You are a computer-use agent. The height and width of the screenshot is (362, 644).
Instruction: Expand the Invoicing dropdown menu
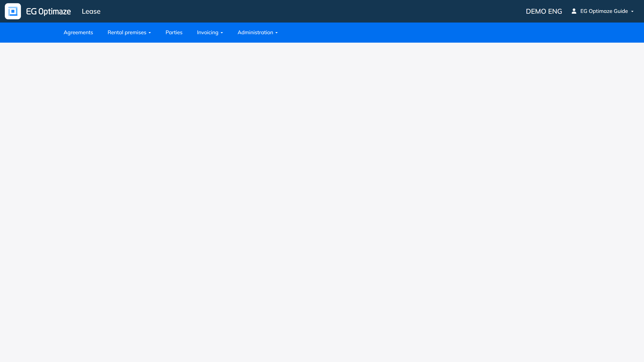210,32
